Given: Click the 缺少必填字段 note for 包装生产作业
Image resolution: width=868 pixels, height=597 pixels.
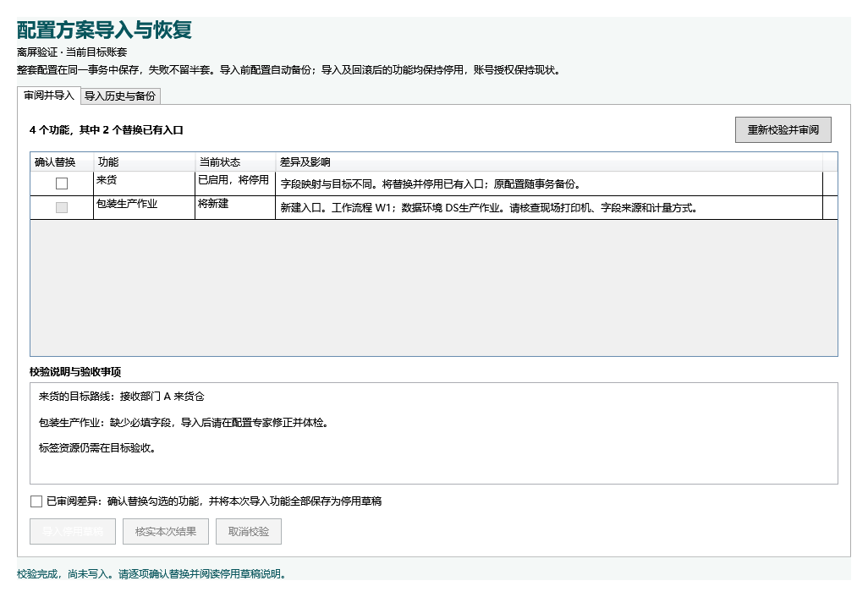Looking at the screenshot, I should coord(184,423).
